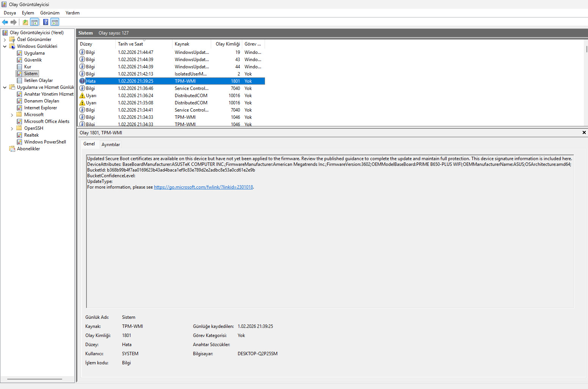Expand the OpenSSH folder node
The width and height of the screenshot is (588, 389).
[12, 128]
